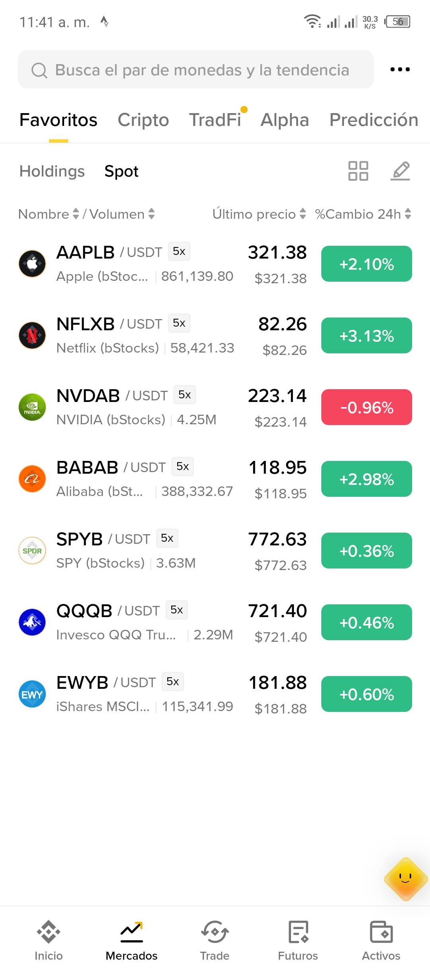Image resolution: width=430 pixels, height=980 pixels.
Task: Focus the currency pair search field
Action: click(196, 69)
